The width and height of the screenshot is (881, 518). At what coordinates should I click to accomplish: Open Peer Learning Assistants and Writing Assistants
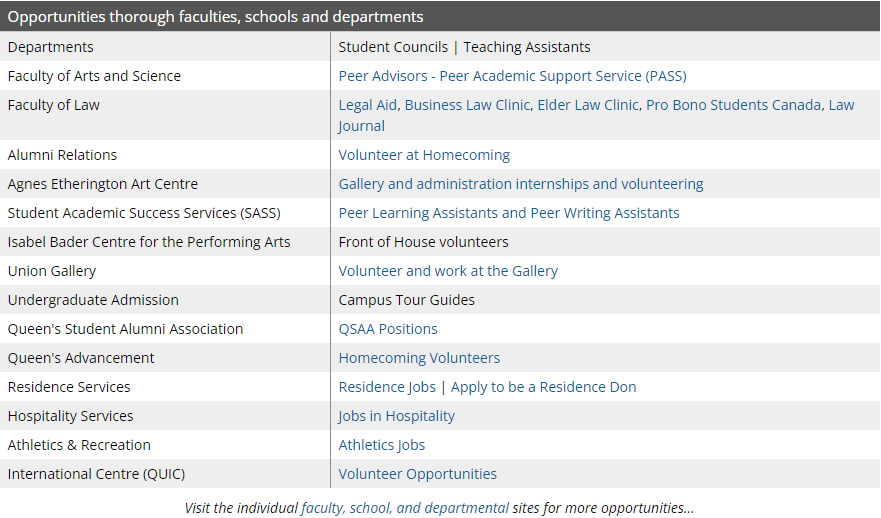(508, 213)
